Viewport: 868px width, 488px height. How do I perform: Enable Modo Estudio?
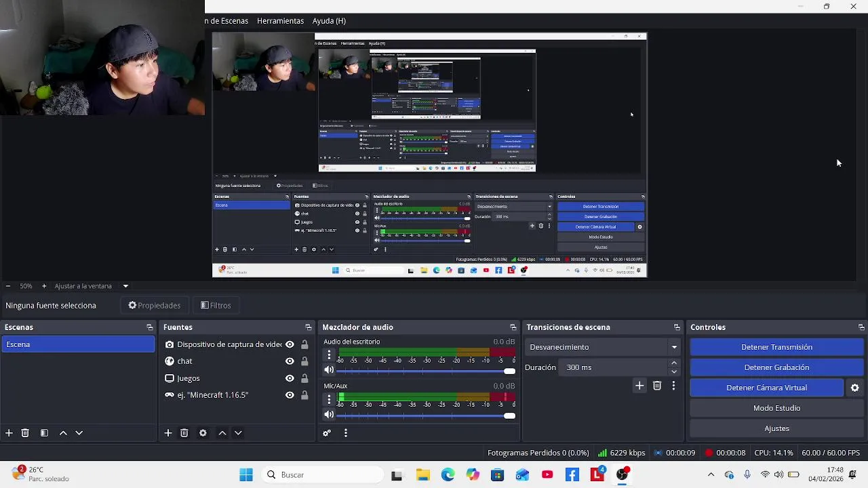[776, 408]
